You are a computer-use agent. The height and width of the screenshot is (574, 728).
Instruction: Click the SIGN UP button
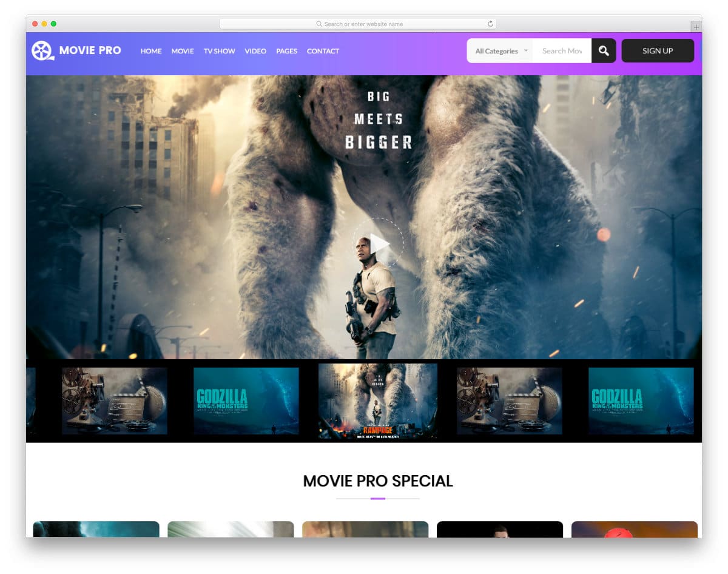[658, 51]
